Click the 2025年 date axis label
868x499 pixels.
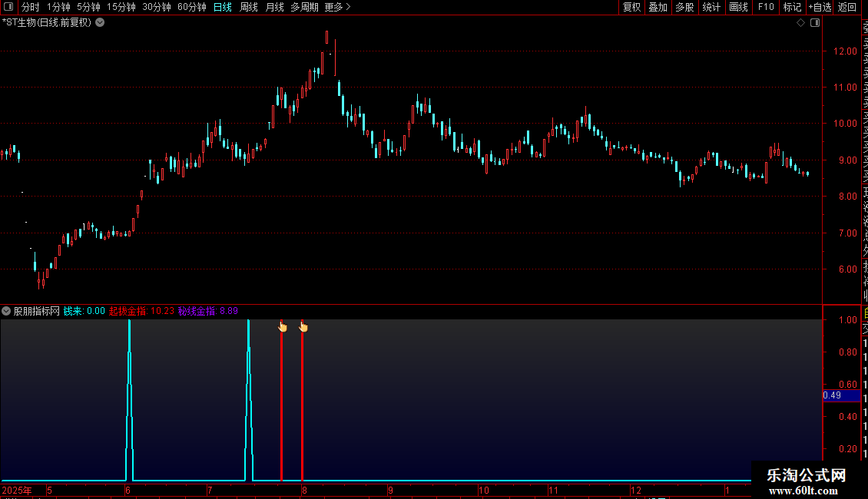click(x=17, y=491)
